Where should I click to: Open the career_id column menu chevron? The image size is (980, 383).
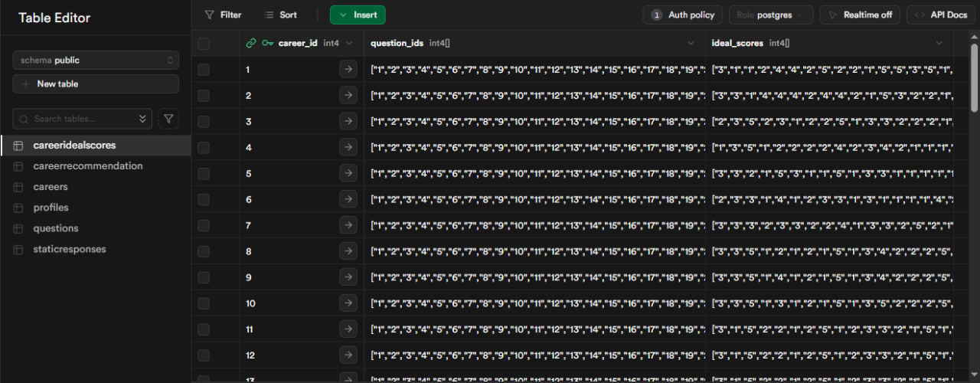pyautogui.click(x=350, y=44)
